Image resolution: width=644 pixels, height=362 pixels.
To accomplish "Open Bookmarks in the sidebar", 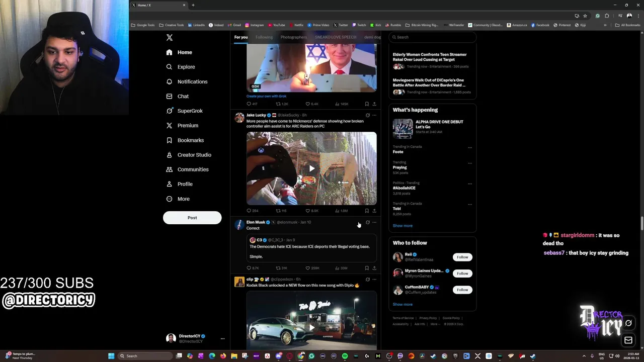I will point(185,140).
